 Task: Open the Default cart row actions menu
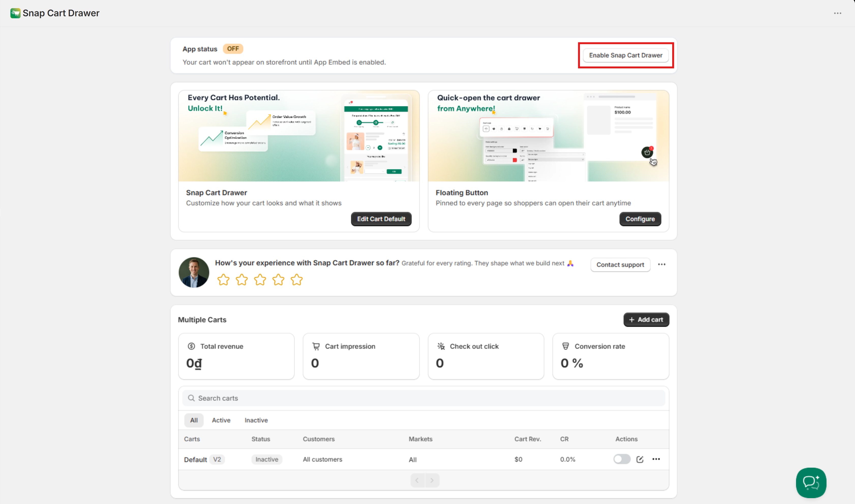(656, 459)
